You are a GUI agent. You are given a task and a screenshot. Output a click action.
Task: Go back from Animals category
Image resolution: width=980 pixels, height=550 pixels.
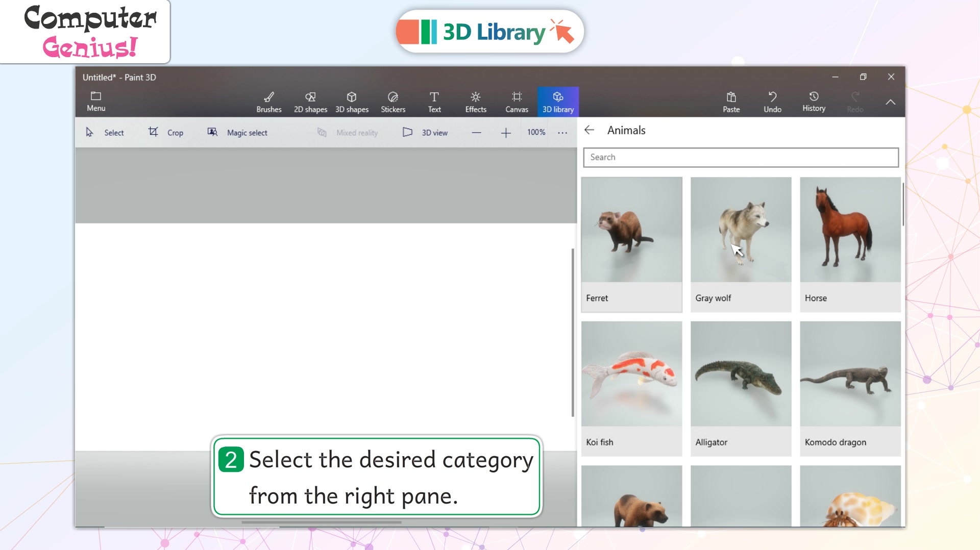590,130
